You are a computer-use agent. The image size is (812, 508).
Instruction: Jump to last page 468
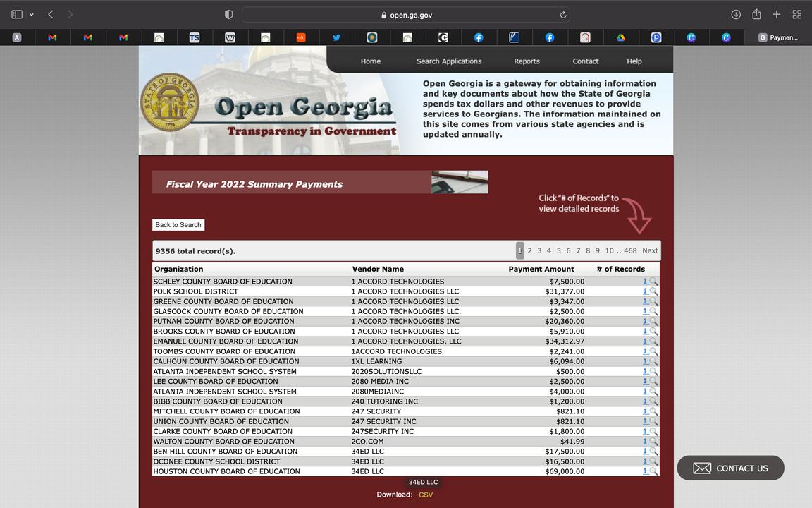pyautogui.click(x=630, y=251)
